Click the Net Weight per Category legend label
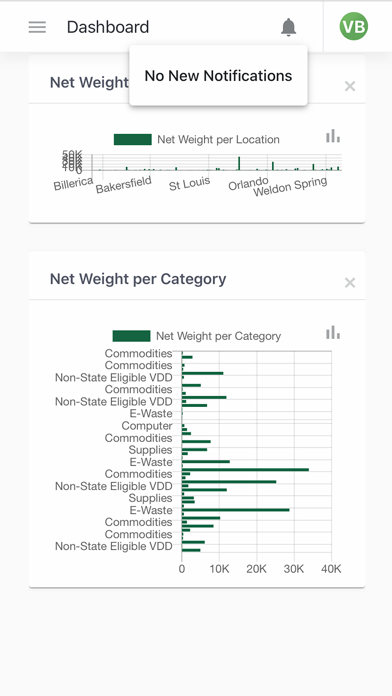The image size is (392, 696). click(x=218, y=336)
